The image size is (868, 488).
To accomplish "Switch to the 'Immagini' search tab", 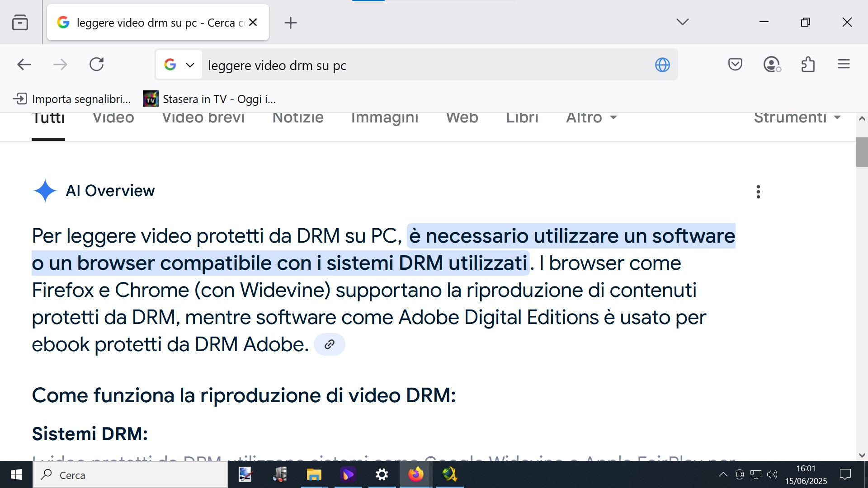I will coord(385,119).
